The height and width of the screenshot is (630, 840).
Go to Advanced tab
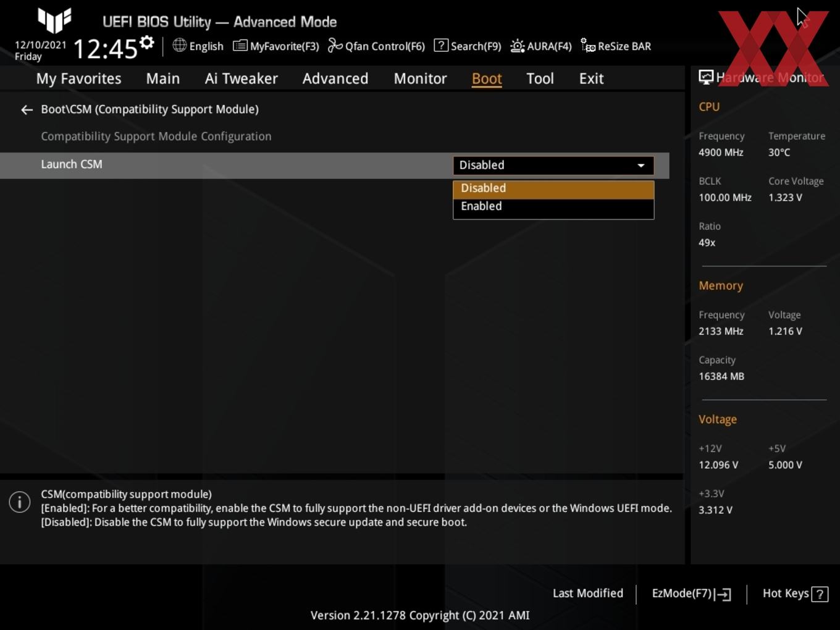pyautogui.click(x=335, y=78)
